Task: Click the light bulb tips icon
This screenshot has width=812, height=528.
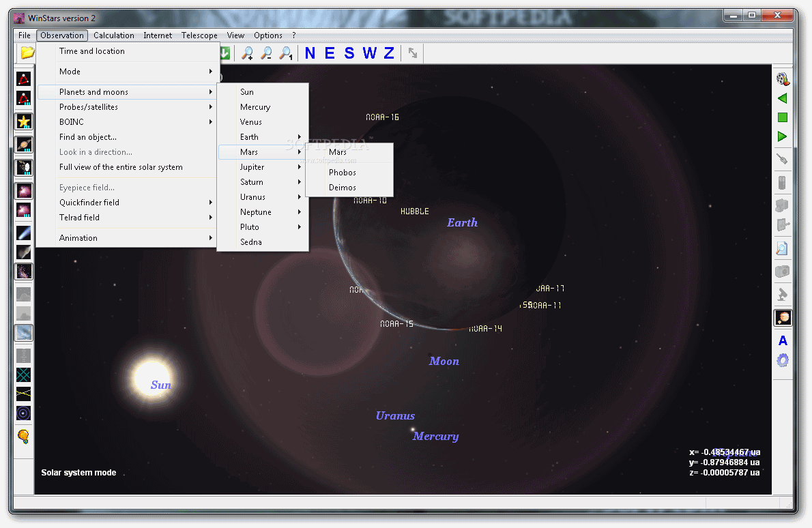Action: [x=24, y=437]
